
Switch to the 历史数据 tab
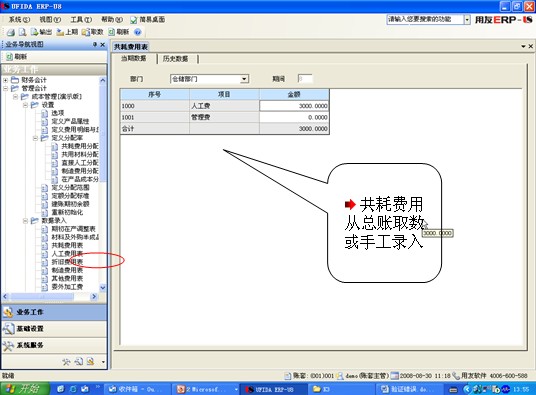pyautogui.click(x=175, y=59)
